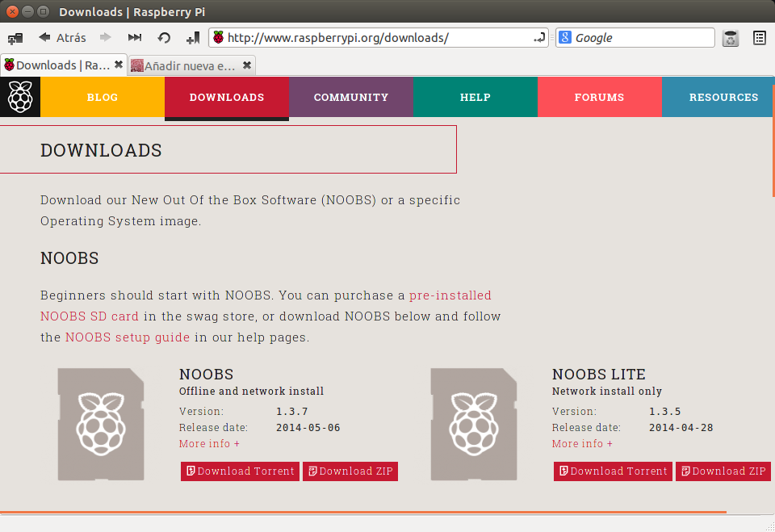
Task: Switch to the Añadir nueva e... tab
Action: pos(184,65)
